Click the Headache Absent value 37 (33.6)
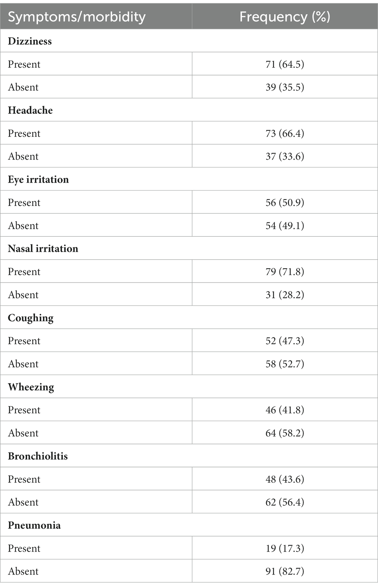The width and height of the screenshot is (378, 588). [285, 156]
